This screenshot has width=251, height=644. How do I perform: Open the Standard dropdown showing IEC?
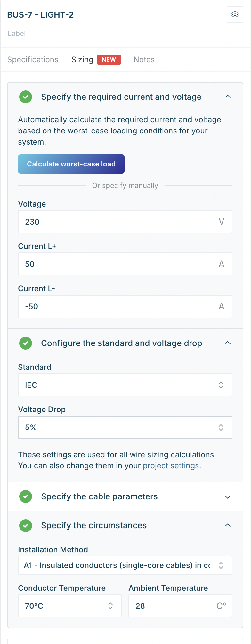pos(125,385)
